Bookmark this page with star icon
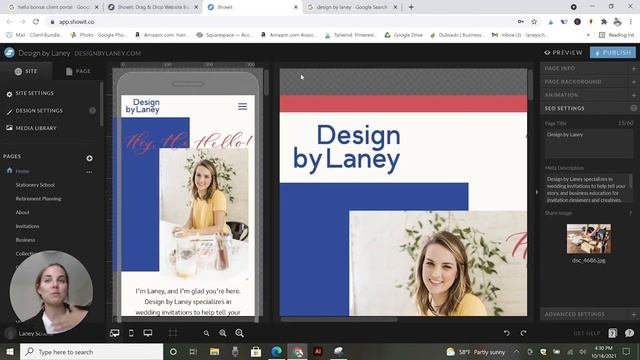The width and height of the screenshot is (640, 360). tap(534, 22)
